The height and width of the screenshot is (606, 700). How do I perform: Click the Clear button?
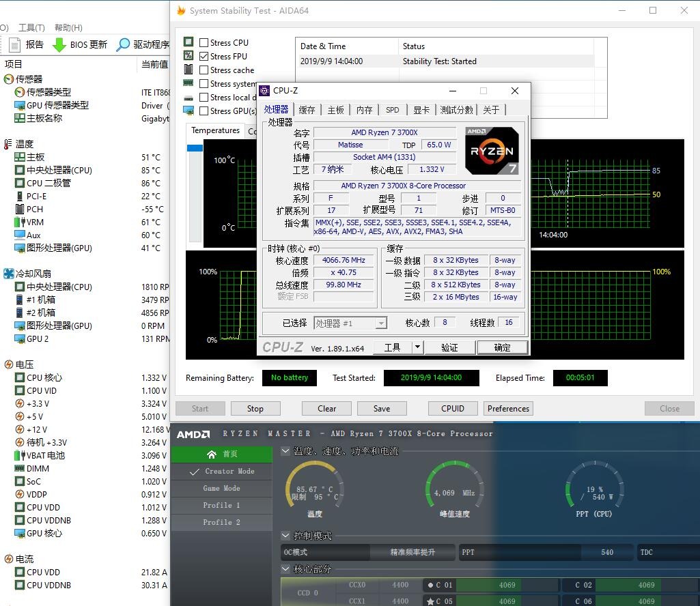tap(327, 408)
